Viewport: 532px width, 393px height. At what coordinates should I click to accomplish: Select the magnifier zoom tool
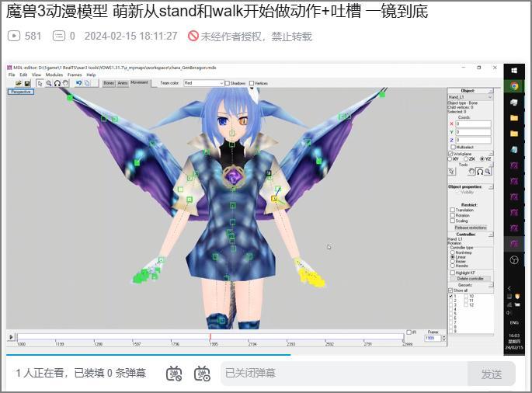click(x=49, y=83)
